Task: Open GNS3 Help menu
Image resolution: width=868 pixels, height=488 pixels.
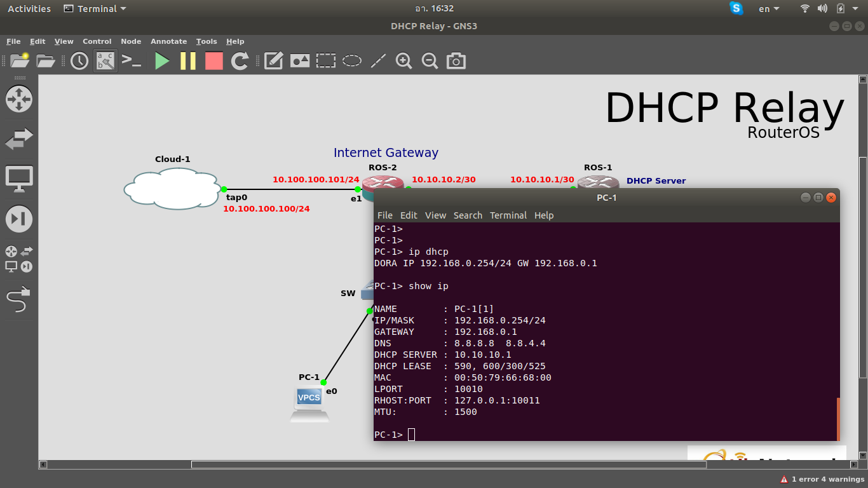Action: click(235, 41)
